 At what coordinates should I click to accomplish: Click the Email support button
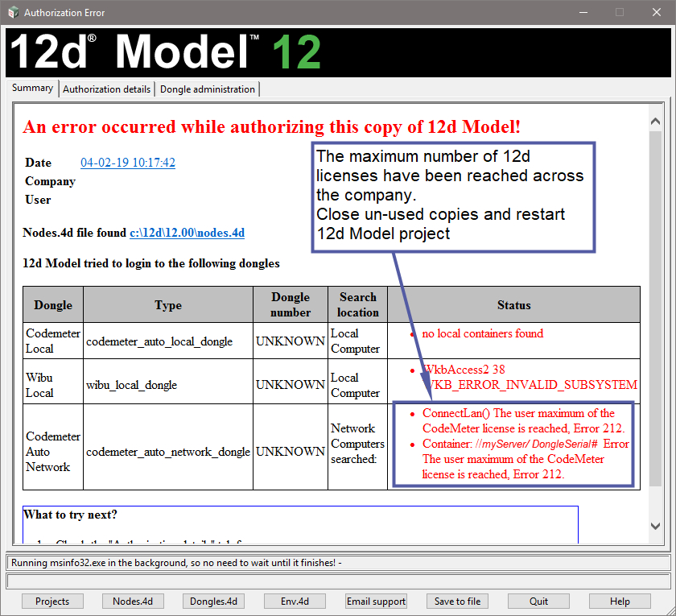[x=376, y=602]
